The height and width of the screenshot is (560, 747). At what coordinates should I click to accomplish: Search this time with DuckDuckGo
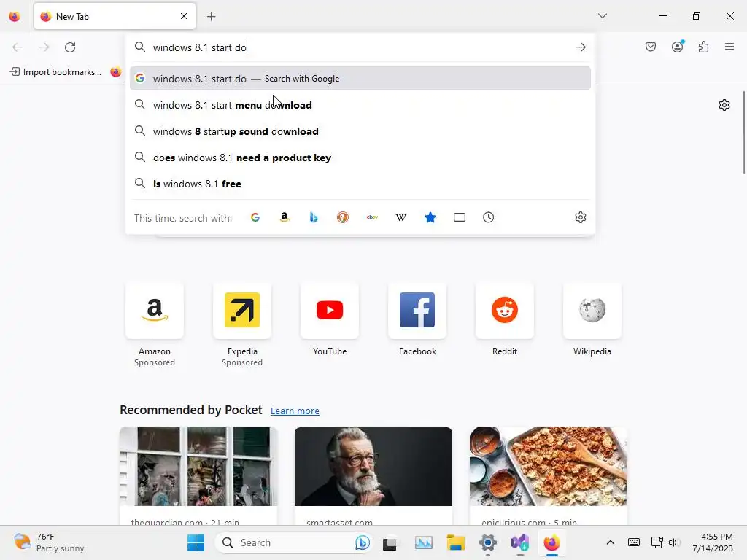[x=343, y=217]
